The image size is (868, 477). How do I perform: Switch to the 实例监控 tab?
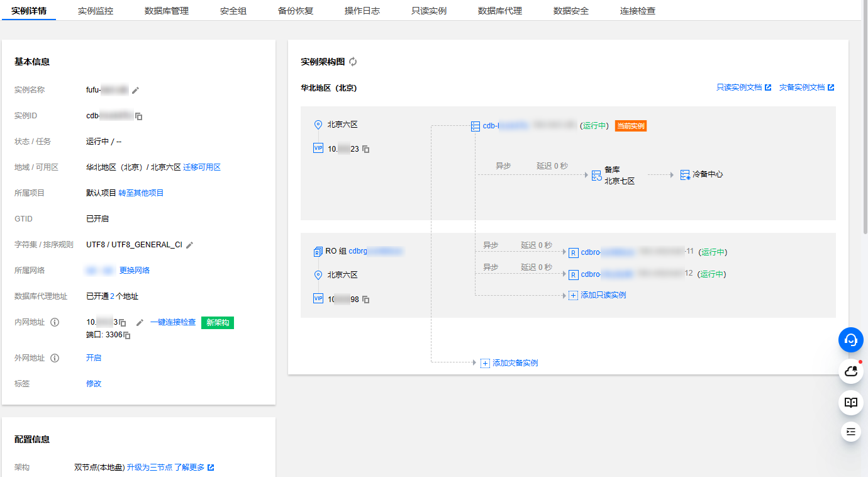tap(96, 11)
